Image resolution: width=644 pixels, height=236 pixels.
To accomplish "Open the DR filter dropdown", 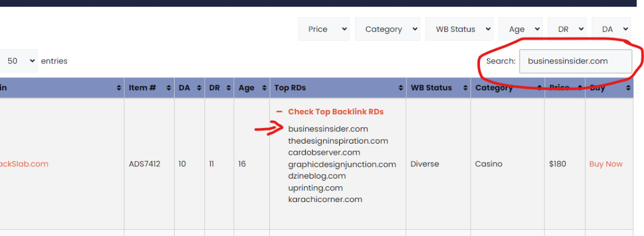I will coord(567,29).
